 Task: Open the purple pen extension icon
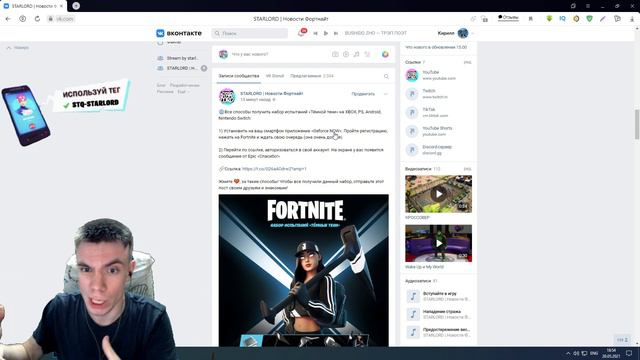[603, 18]
